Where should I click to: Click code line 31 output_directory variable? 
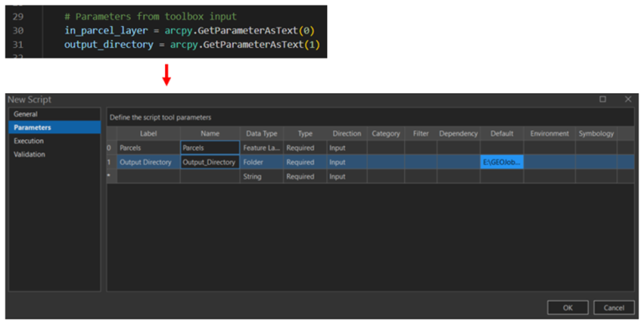pos(109,44)
